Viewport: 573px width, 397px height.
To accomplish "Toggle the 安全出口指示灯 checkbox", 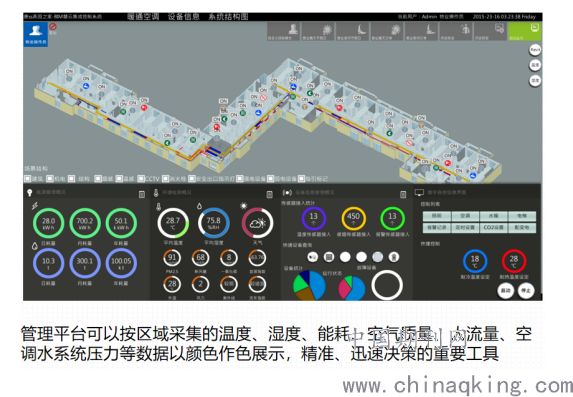I will [192, 179].
